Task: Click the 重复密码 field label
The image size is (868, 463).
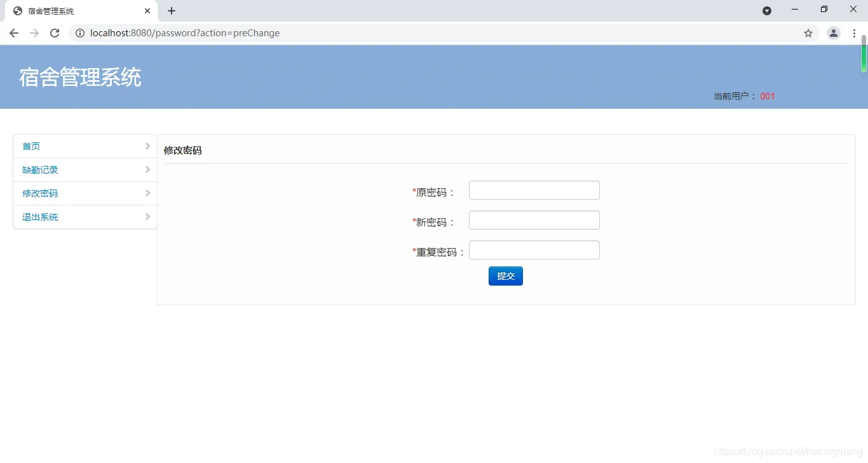Action: 439,252
